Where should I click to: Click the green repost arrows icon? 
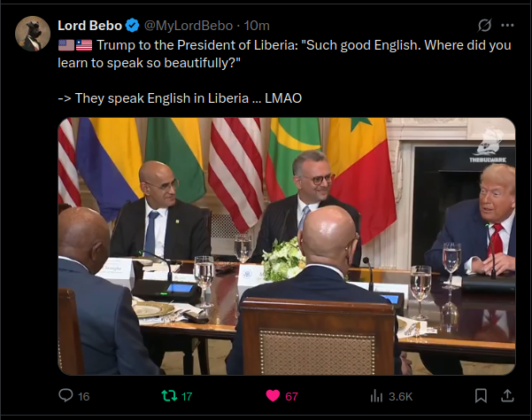click(x=169, y=395)
